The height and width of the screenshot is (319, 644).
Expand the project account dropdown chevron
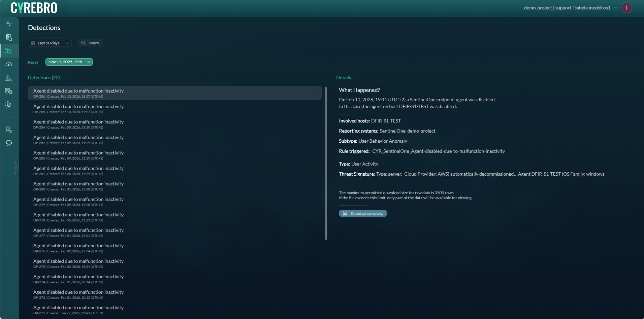tap(616, 8)
